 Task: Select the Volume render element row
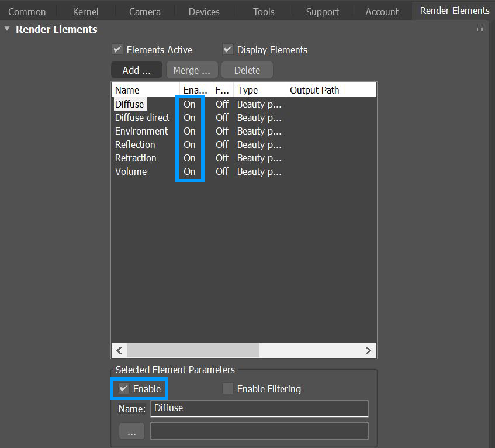click(131, 171)
